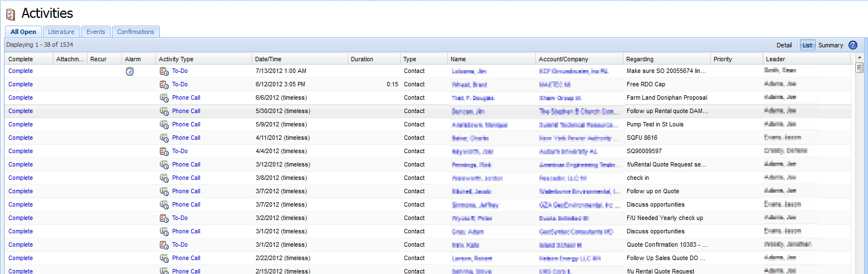Switch to Summary view
This screenshot has height=274, width=868.
coord(831,45)
